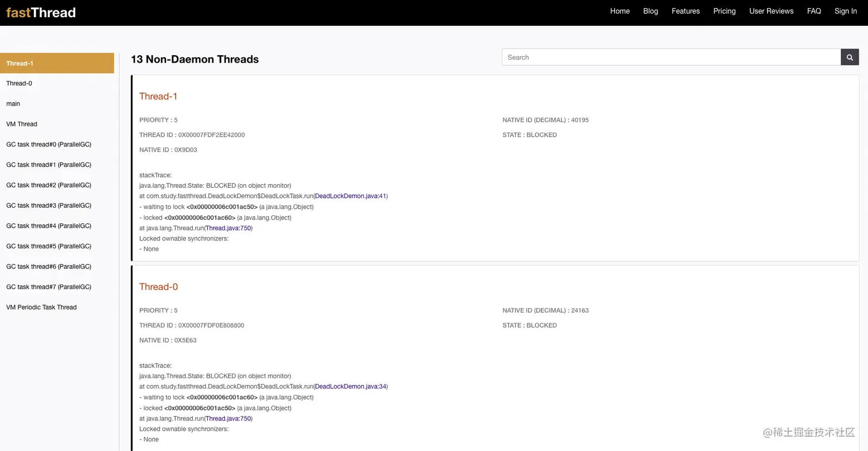Select GC task thread#5 (ParallelGC)
868x451 pixels.
pos(57,246)
